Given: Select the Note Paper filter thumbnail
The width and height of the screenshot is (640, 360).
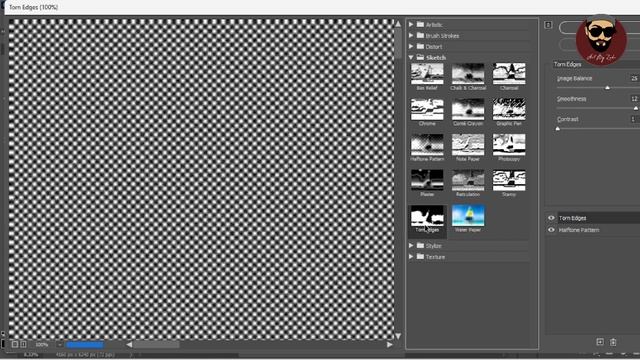Looking at the screenshot, I should (x=468, y=145).
